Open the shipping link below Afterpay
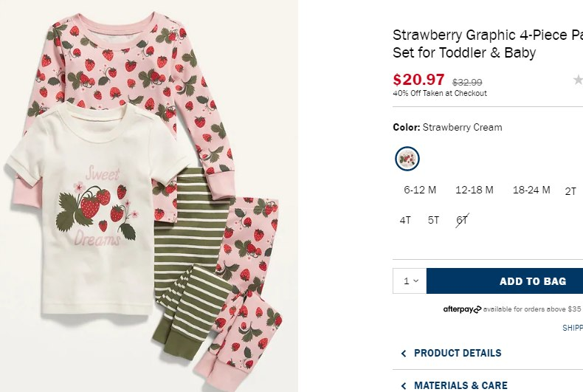Image resolution: width=583 pixels, height=392 pixels. coord(573,329)
